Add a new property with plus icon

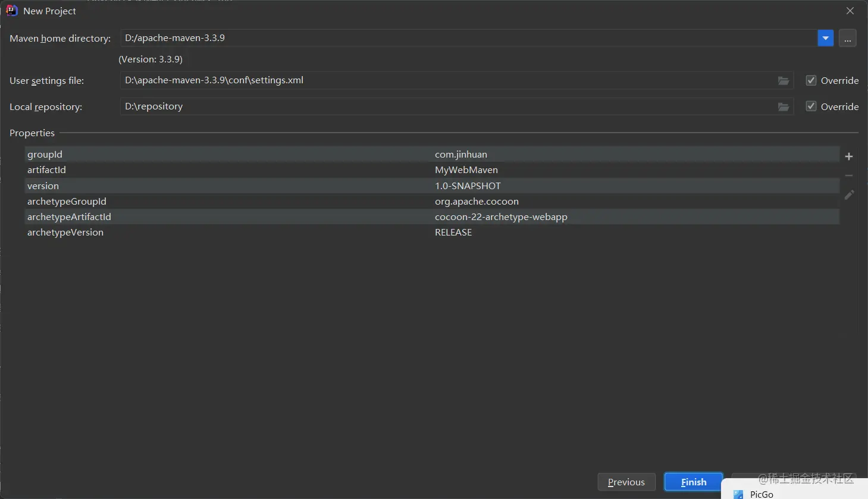[849, 156]
